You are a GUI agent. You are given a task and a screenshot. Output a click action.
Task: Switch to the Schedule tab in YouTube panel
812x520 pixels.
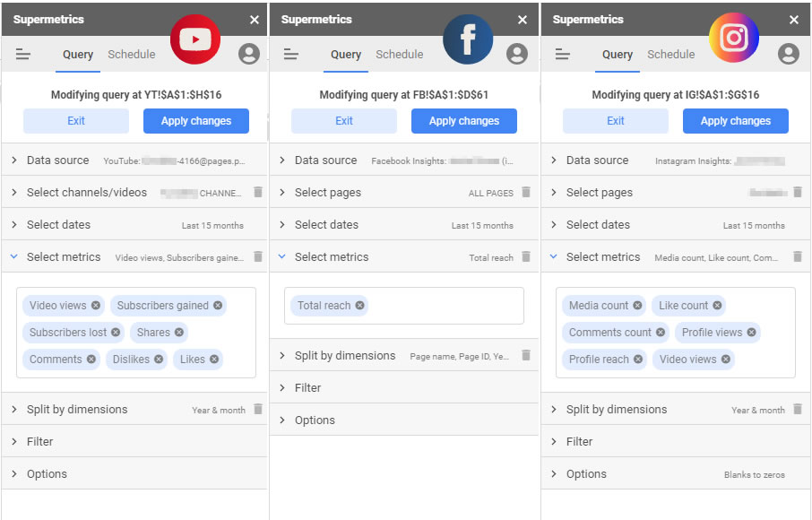tap(132, 55)
